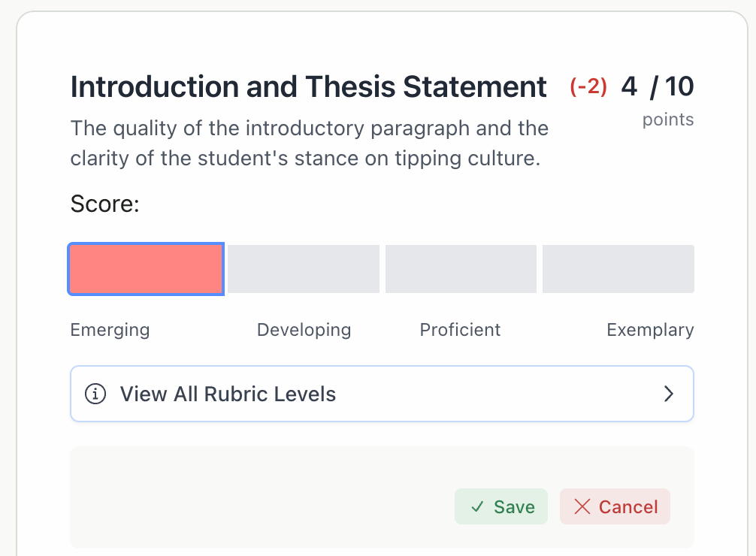This screenshot has height=556, width=756.
Task: Select the Exemplary score level
Action: [x=618, y=268]
